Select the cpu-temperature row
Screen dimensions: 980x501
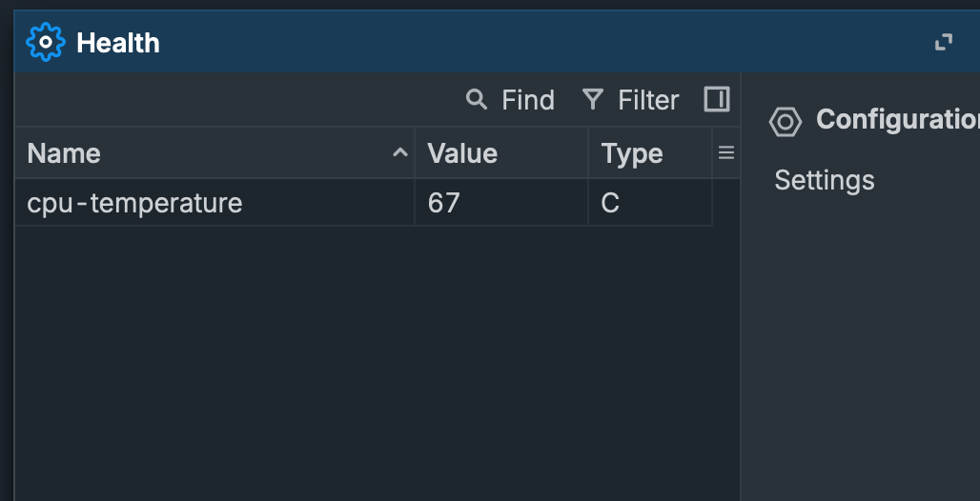point(363,202)
